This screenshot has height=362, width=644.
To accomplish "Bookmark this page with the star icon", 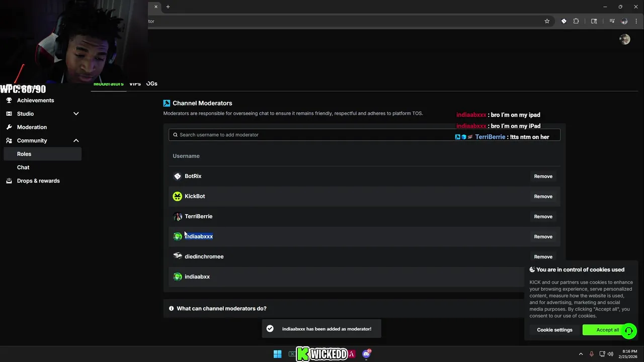I will pos(547,21).
